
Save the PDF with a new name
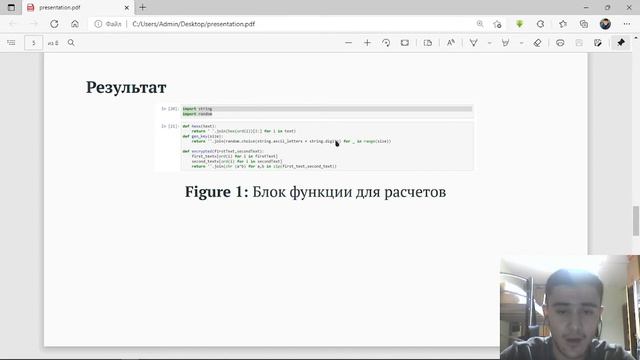tap(598, 42)
